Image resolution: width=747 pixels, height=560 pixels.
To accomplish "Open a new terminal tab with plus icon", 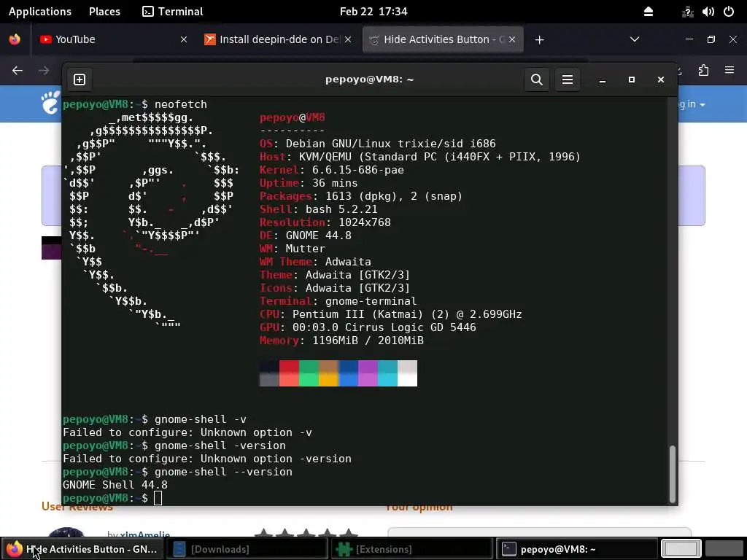I will point(80,79).
